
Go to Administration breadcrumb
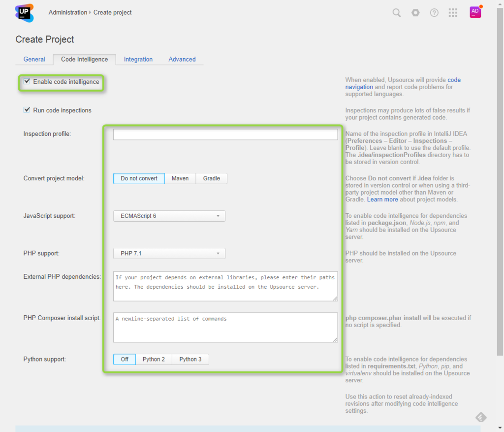[68, 12]
